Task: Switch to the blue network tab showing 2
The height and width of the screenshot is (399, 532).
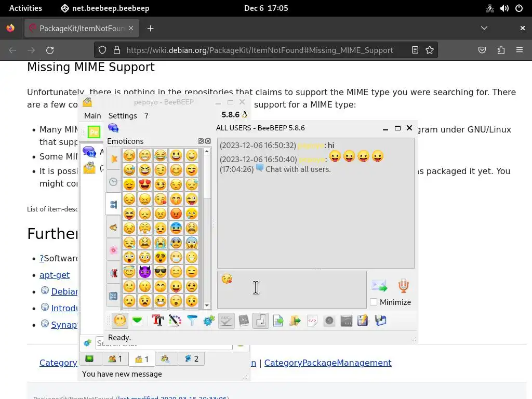Action: point(191,358)
